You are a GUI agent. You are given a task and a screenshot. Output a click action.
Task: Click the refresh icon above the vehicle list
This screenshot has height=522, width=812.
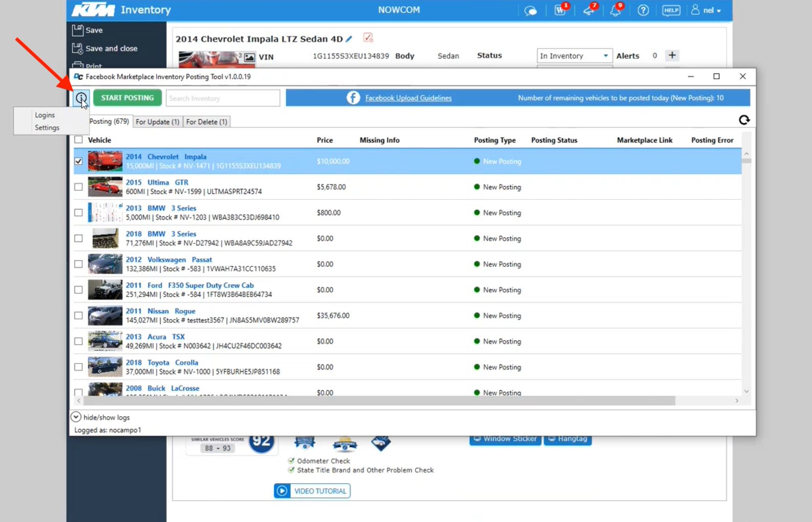pos(744,120)
